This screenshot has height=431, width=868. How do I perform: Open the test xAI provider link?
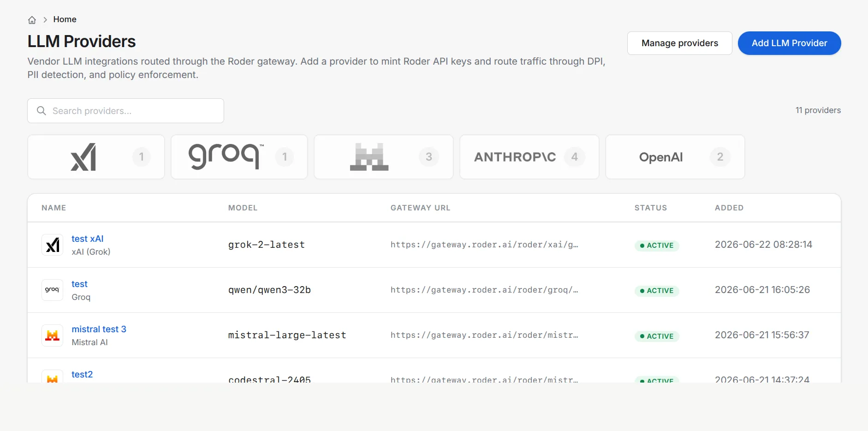coord(87,239)
